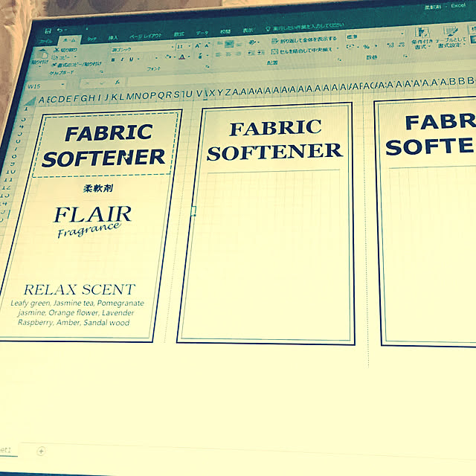The width and height of the screenshot is (476, 476).
Task: Open the number format dropdown (標準)
Action: click(402, 33)
